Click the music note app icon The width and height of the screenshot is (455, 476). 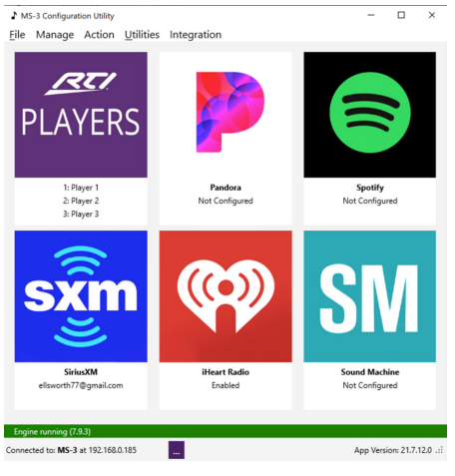coord(14,16)
